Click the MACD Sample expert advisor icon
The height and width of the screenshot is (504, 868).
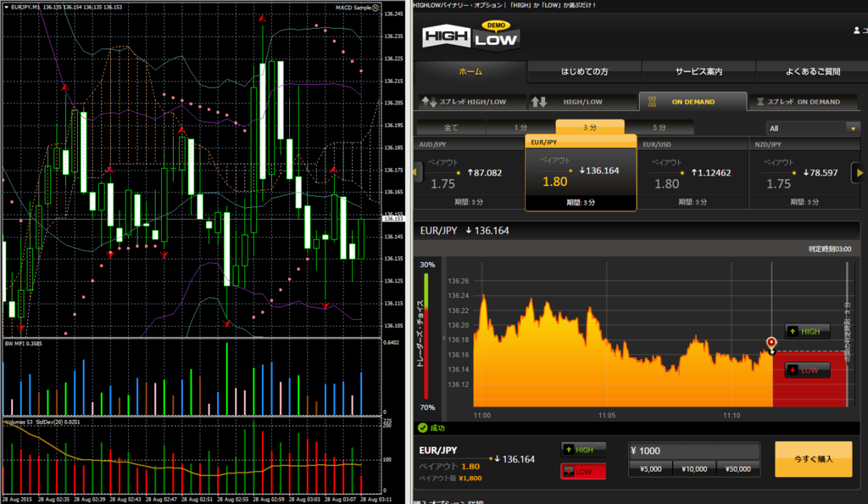pos(376,7)
